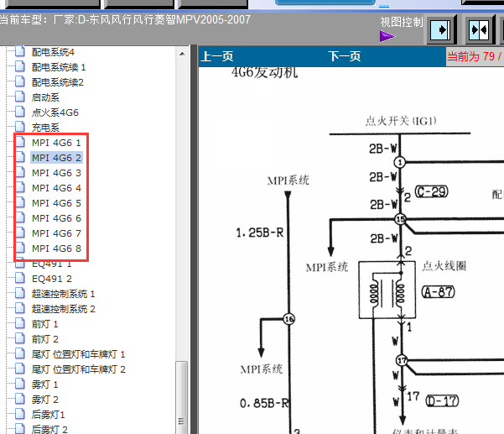Viewport: 504px width, 434px height.
Task: Select highlighted MPI 4G6 2 entry
Action: click(x=56, y=158)
